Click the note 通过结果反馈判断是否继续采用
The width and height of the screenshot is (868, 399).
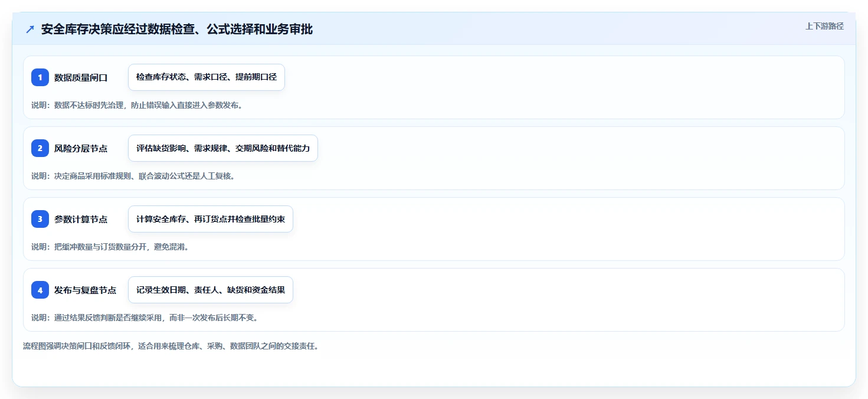pos(145,318)
